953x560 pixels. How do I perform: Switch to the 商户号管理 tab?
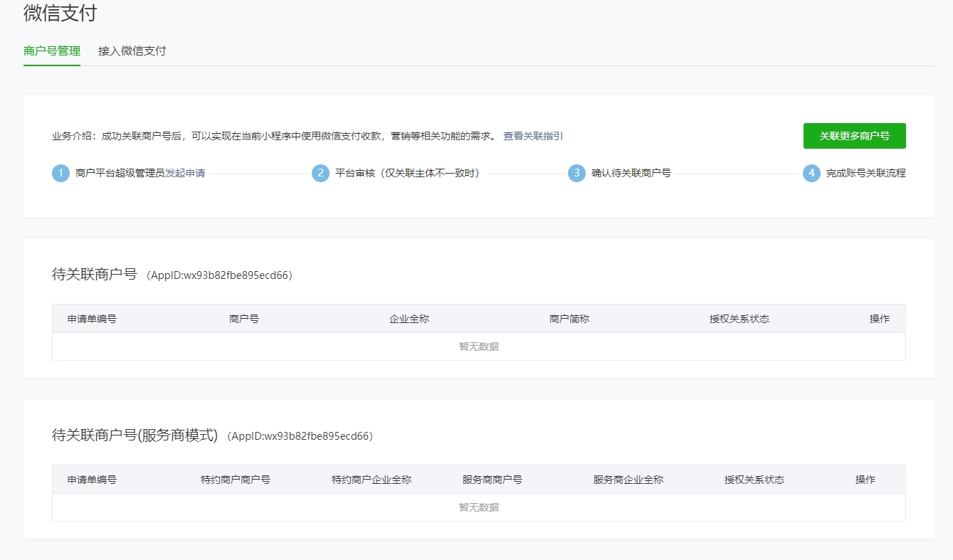coord(52,51)
